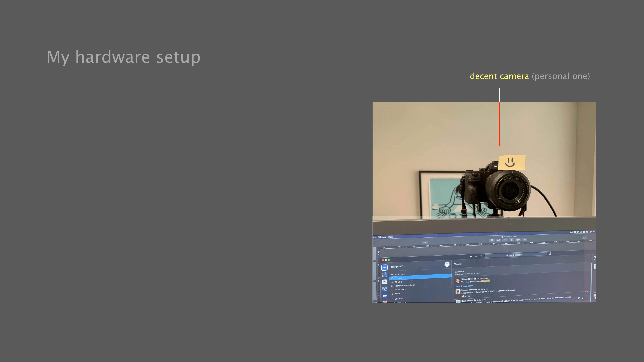
Task: Click the Slack history clock icon
Action: [481, 256]
